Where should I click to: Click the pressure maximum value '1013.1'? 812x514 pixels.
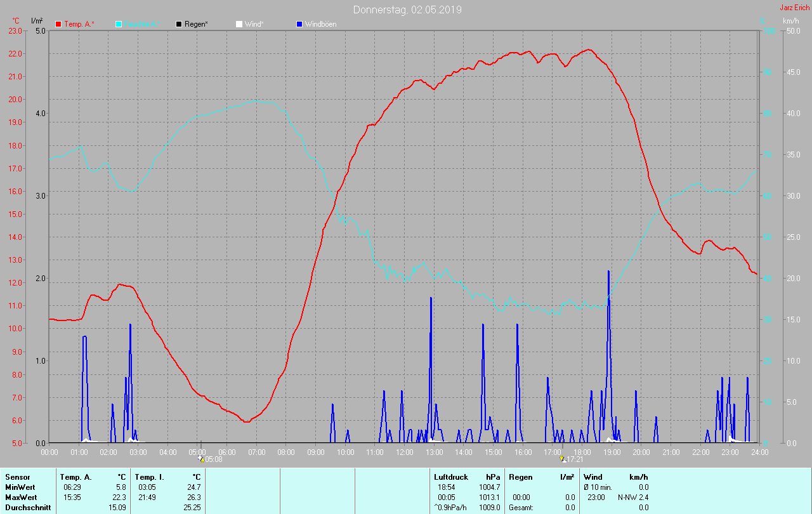tap(489, 498)
